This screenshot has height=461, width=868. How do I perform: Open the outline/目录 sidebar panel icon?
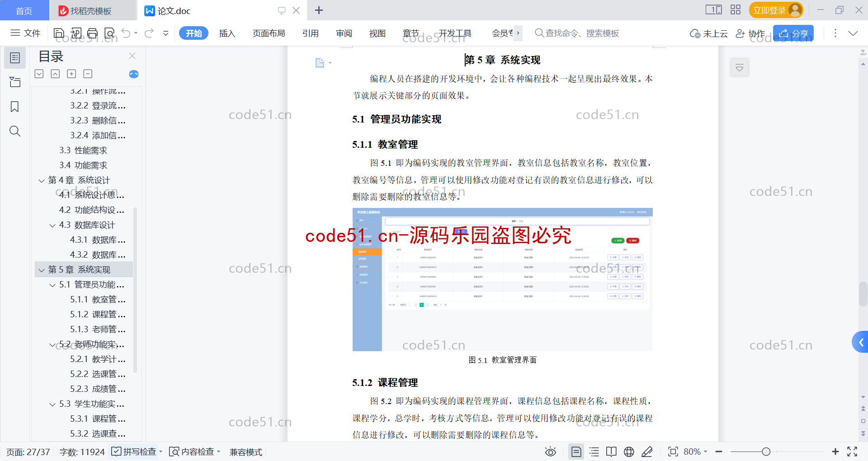(x=15, y=58)
